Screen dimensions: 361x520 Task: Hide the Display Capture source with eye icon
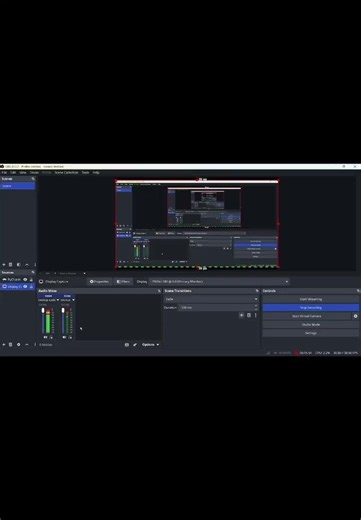pos(25,287)
